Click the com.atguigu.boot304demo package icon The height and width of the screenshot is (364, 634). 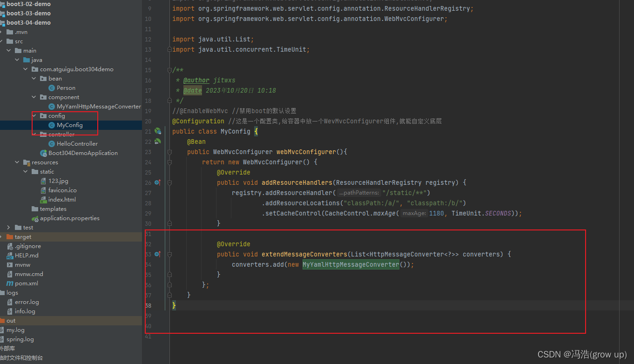(x=35, y=69)
